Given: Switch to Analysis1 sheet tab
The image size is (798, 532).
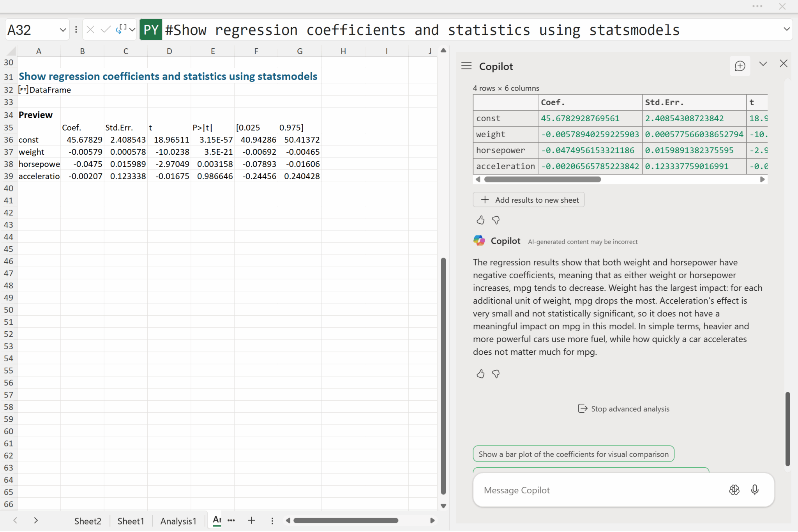Looking at the screenshot, I should [178, 521].
